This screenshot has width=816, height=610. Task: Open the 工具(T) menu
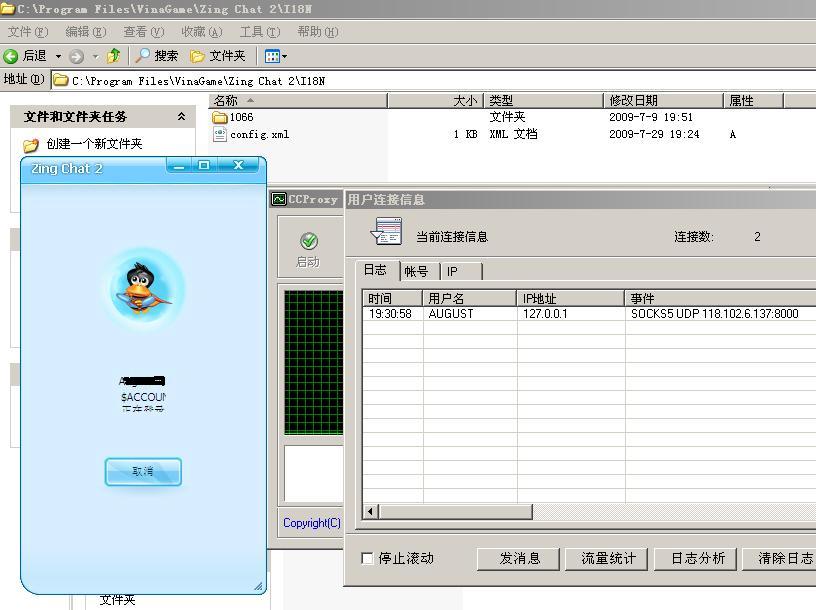coord(260,32)
